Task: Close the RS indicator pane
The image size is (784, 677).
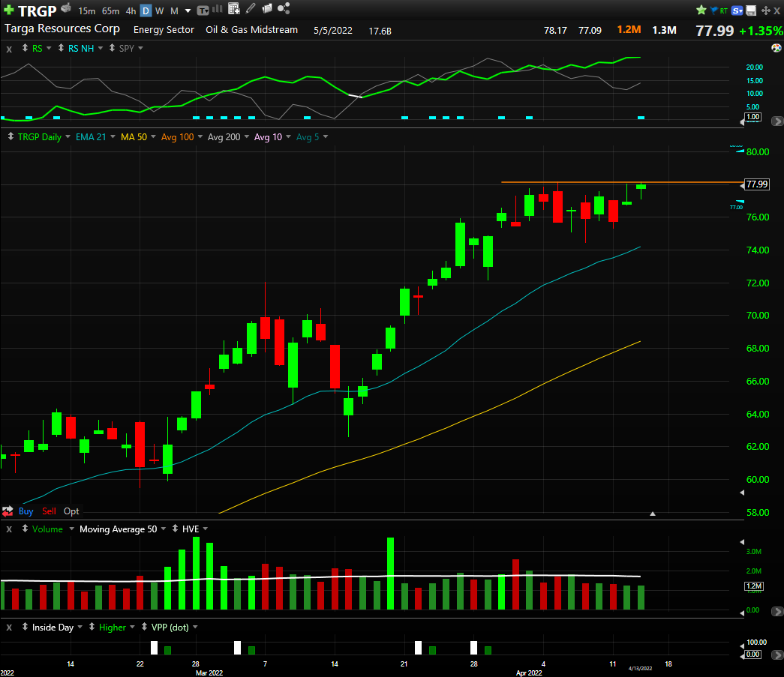Action: pyautogui.click(x=9, y=49)
